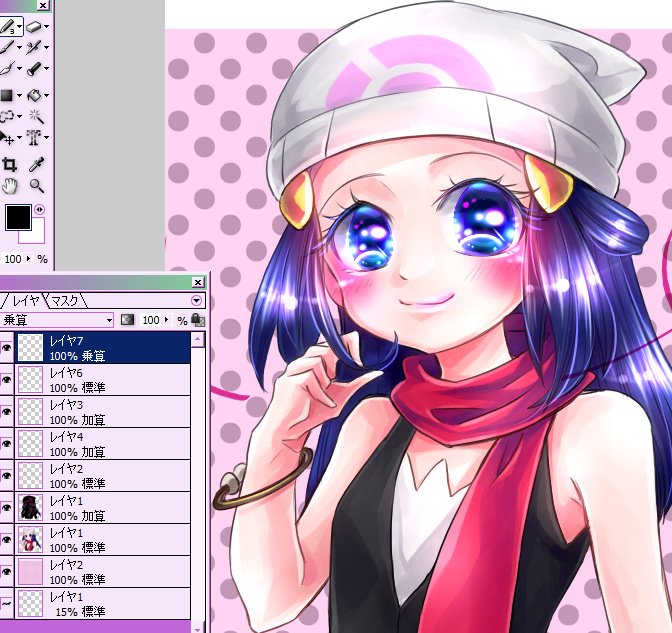Select the Zoom magnifier tool

36,186
